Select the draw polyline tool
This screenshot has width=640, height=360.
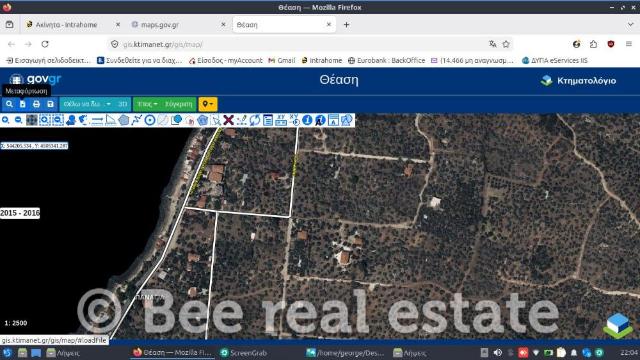tap(137, 120)
